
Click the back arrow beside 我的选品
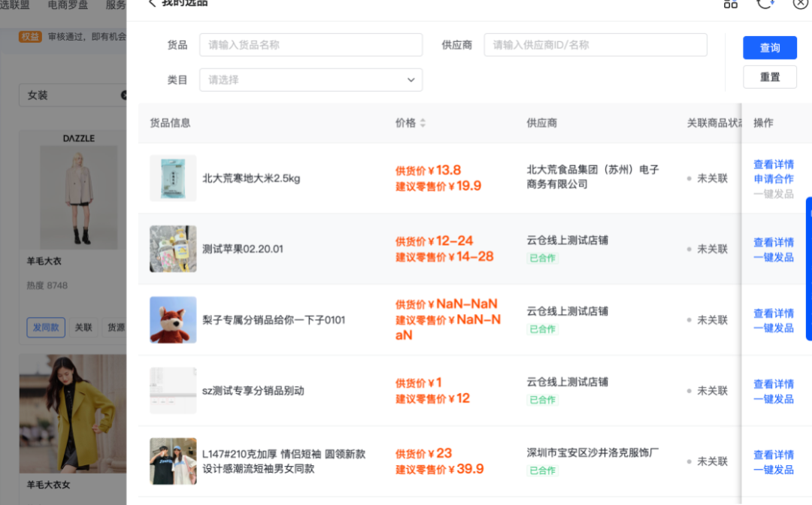pyautogui.click(x=153, y=3)
